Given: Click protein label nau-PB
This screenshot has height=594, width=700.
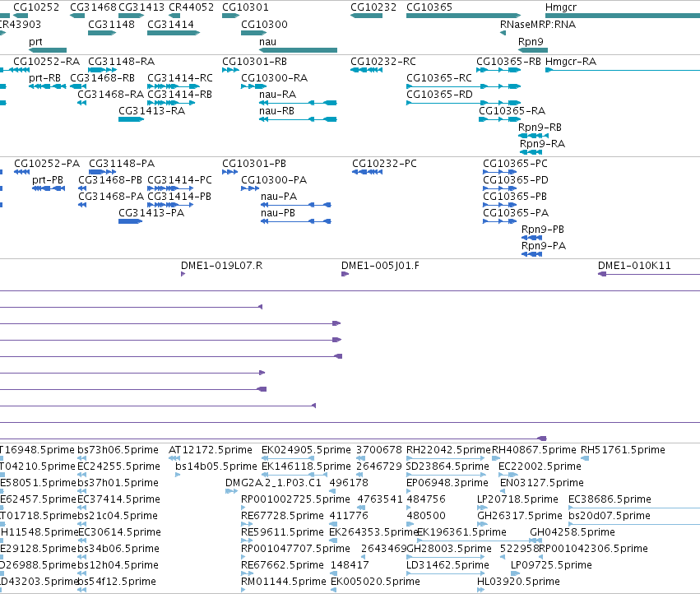Looking at the screenshot, I should tap(278, 213).
